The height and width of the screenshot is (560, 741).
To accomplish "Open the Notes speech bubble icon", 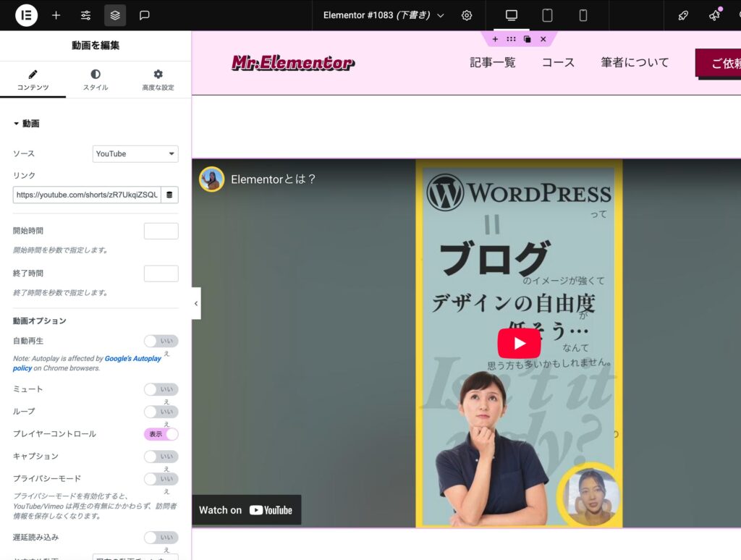I will [145, 15].
